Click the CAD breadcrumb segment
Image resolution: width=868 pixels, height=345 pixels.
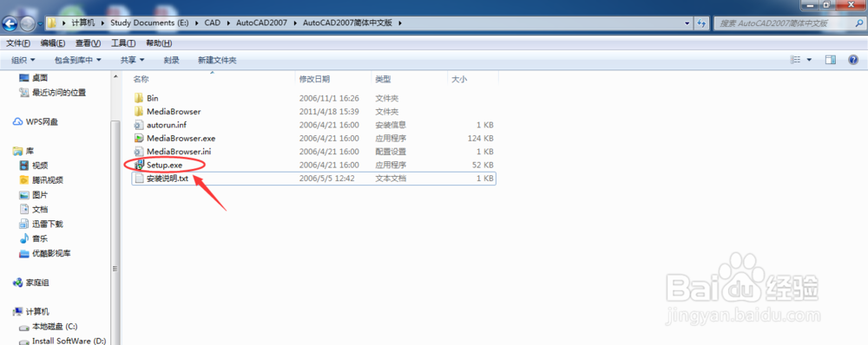pos(213,23)
